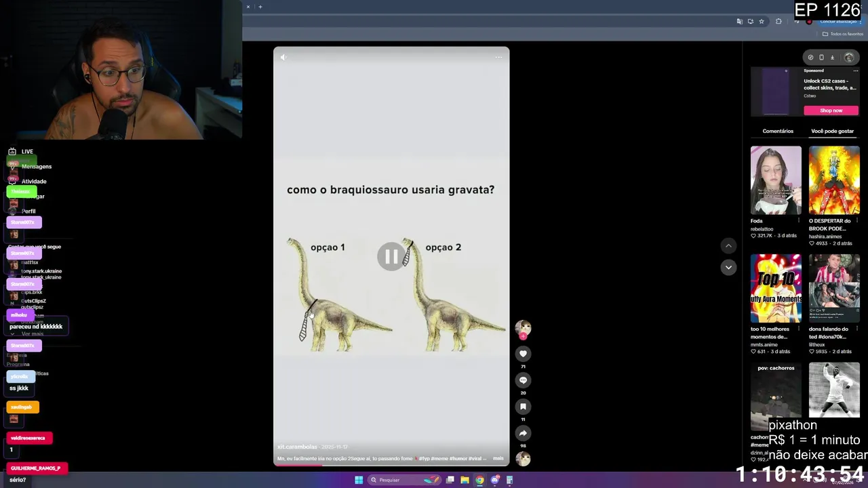Open the browser extensions puzzle icon

tap(778, 22)
